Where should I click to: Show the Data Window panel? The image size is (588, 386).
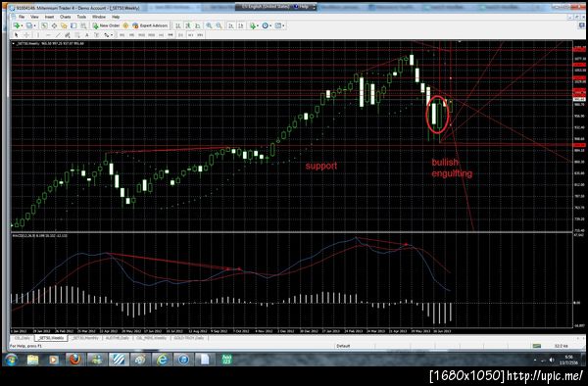tap(54, 25)
